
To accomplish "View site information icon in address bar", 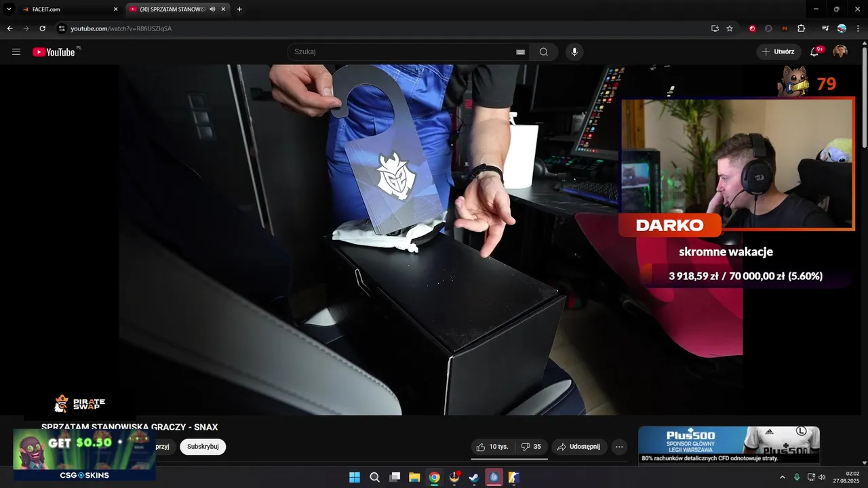I will tap(61, 28).
